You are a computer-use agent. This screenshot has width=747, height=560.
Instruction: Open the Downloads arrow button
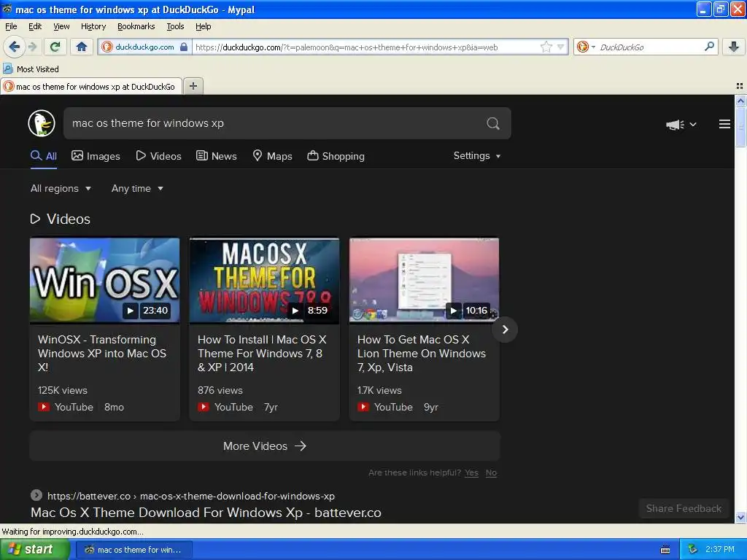point(734,47)
